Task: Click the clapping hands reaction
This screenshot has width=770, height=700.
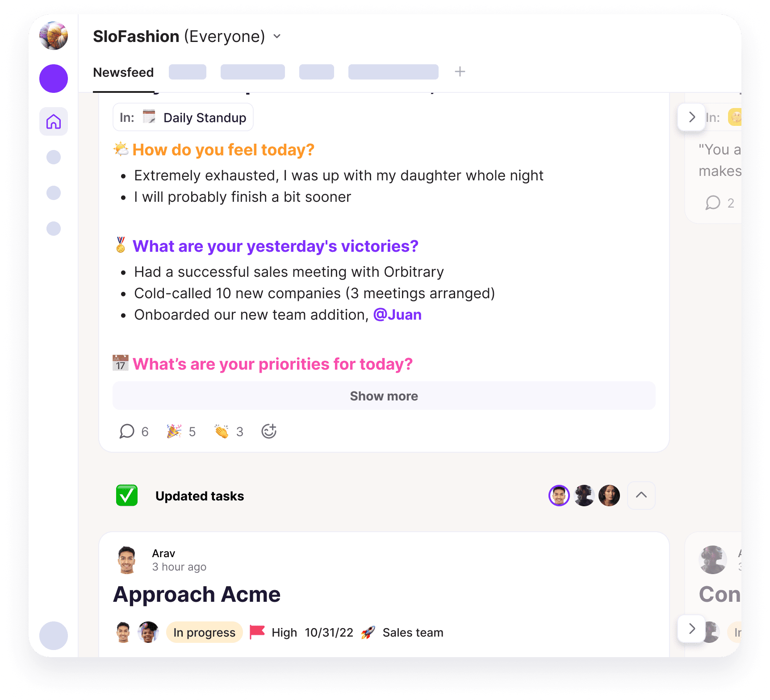Action: pyautogui.click(x=221, y=431)
